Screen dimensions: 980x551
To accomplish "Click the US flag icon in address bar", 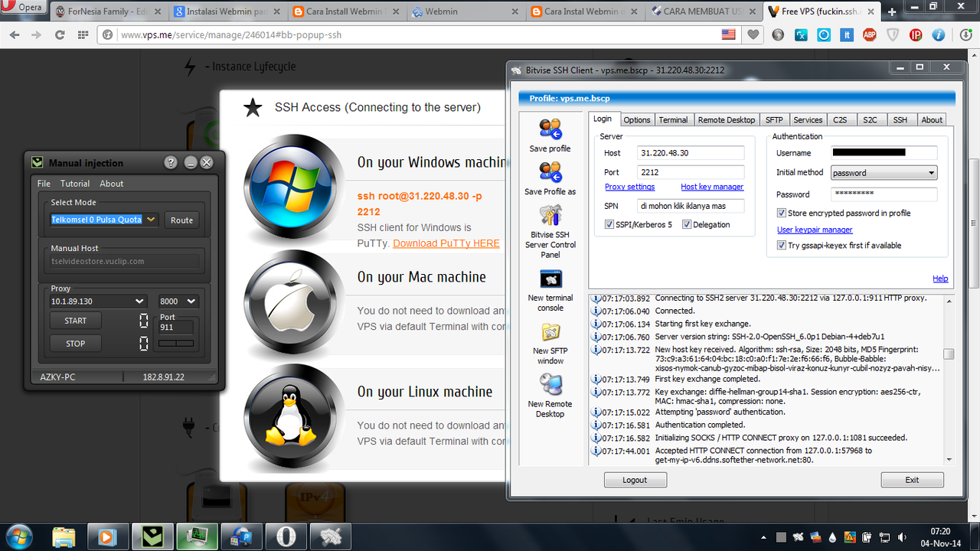I will [729, 34].
